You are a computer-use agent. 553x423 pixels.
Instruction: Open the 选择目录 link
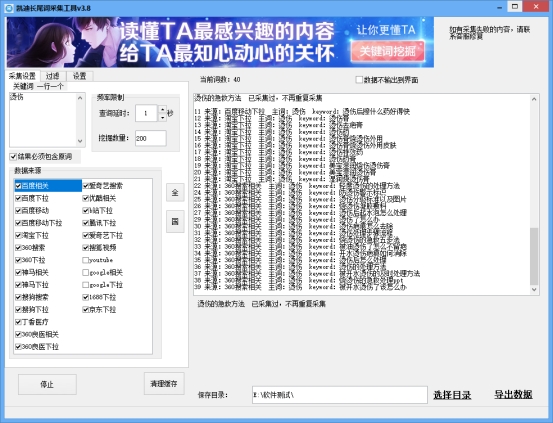click(452, 395)
